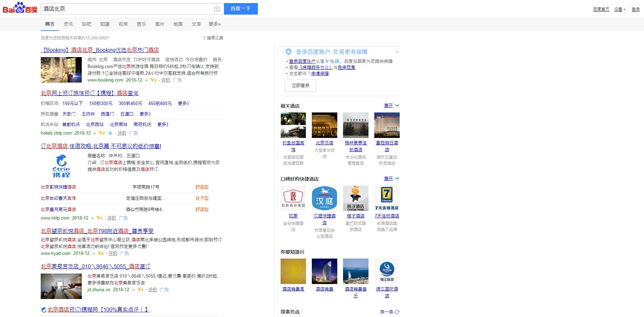Open the dropdown arrow after www.hyatt.com date

coord(94,254)
